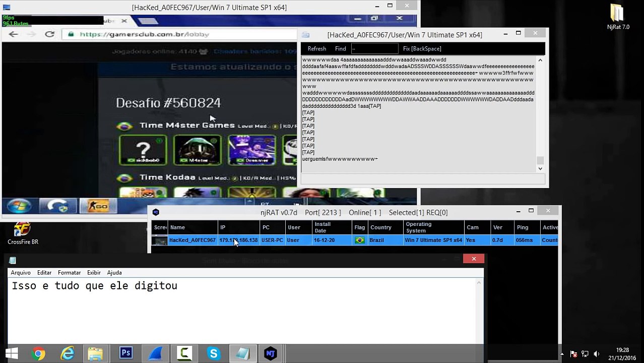Viewport: 644px width, 363px height.
Task: Show hidden system tray icons
Action: pos(562,354)
